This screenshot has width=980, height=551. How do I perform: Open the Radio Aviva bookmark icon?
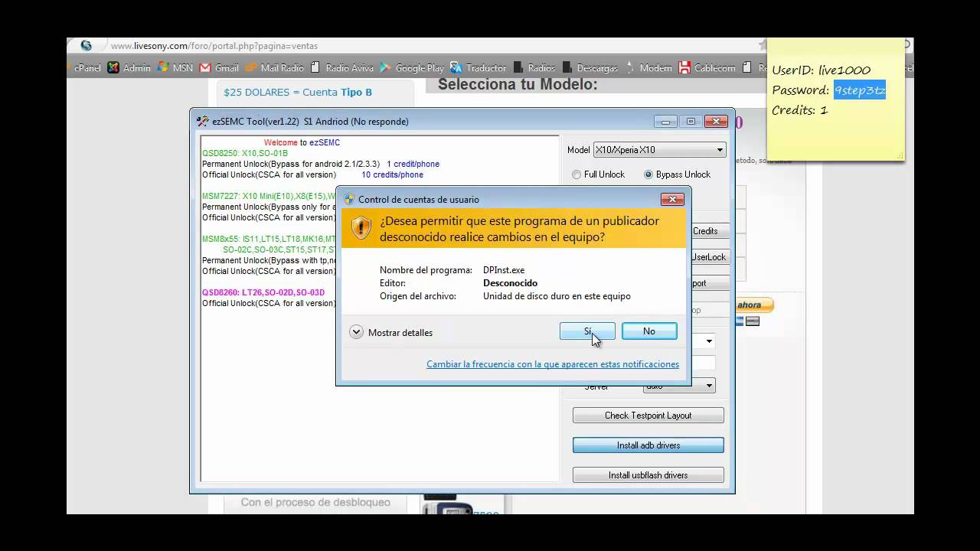315,67
